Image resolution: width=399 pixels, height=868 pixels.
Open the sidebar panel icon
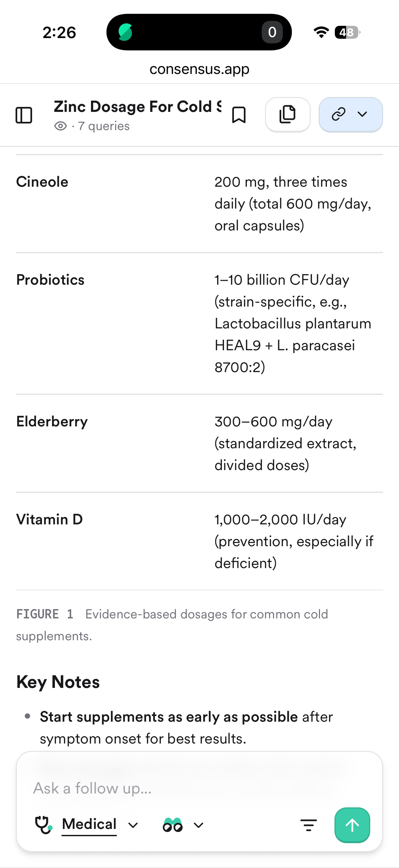pyautogui.click(x=24, y=115)
